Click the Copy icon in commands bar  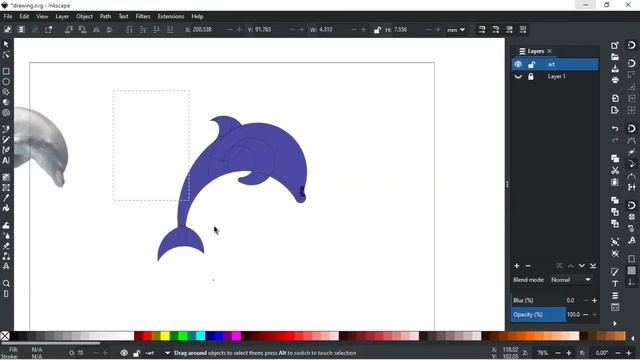point(615,158)
